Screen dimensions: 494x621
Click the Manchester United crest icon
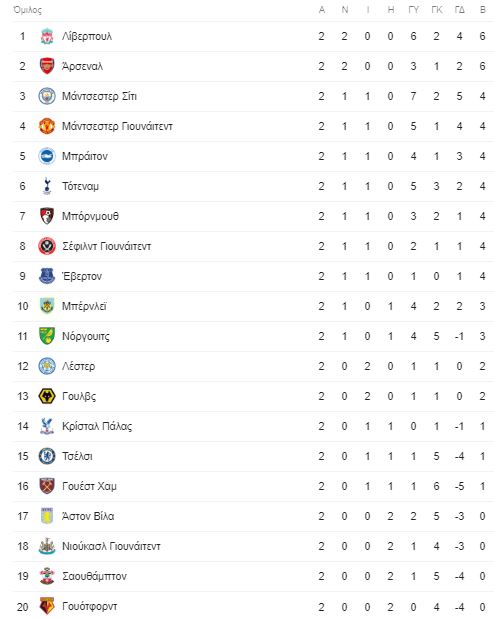pyautogui.click(x=47, y=126)
